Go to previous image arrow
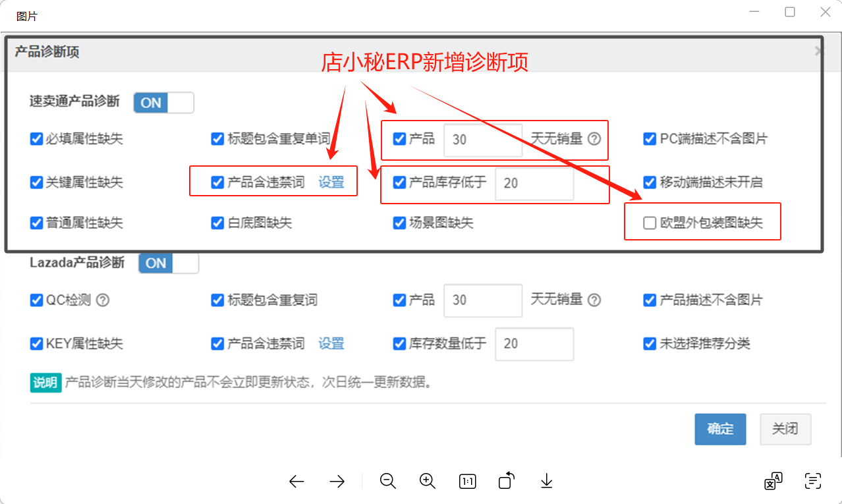This screenshot has width=842, height=504. pyautogui.click(x=296, y=482)
